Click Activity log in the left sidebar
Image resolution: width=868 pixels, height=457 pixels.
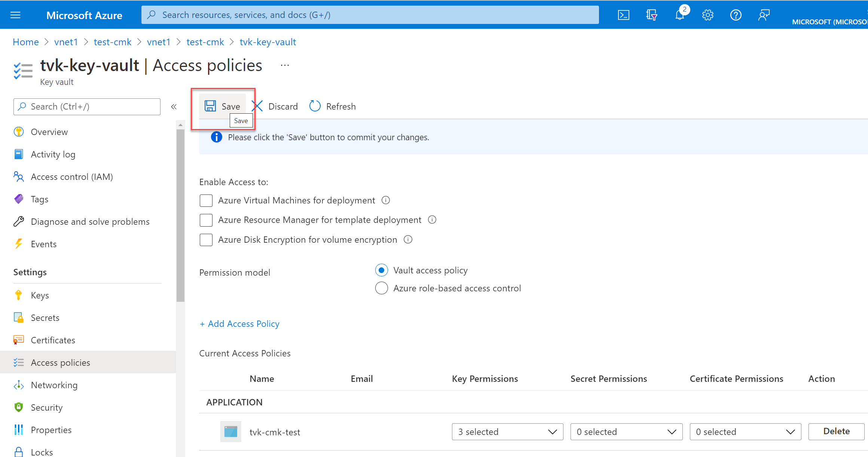(54, 154)
